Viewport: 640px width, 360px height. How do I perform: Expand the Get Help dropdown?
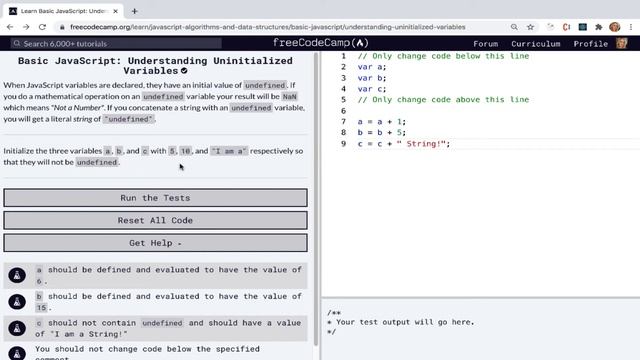point(156,243)
